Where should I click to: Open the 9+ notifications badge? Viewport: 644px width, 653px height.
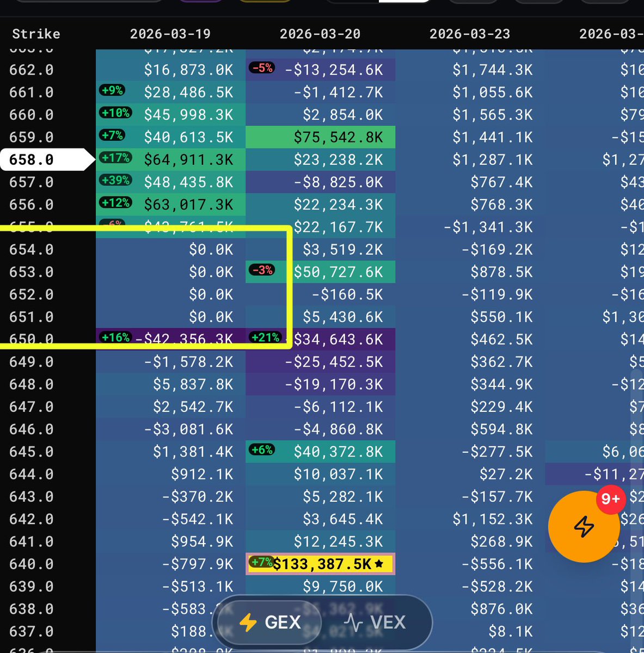tap(610, 499)
